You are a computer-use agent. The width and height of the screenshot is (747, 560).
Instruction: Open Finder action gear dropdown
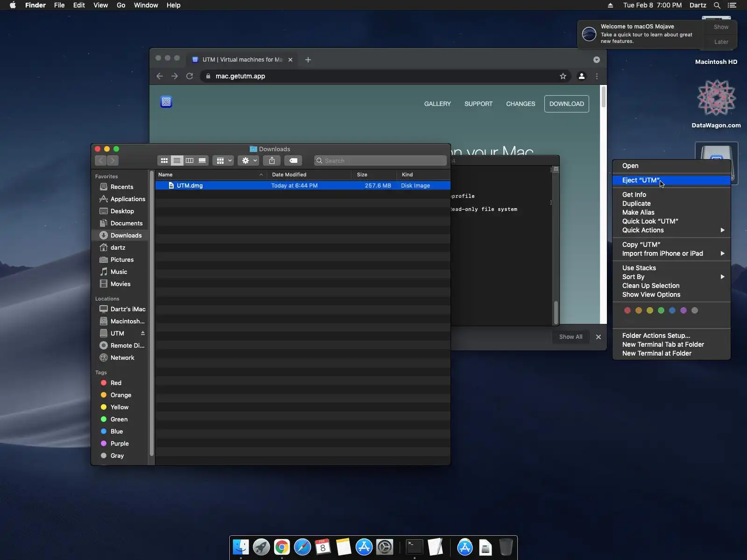(248, 161)
